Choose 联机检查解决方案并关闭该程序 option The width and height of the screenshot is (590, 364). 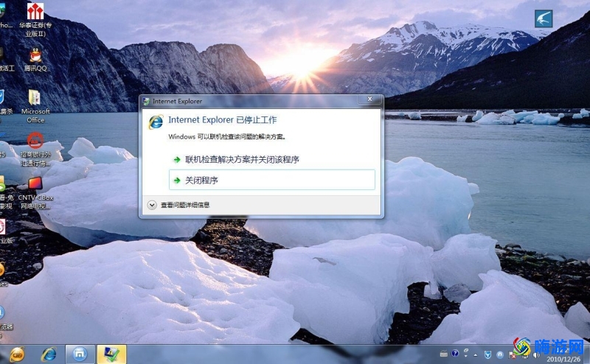pos(271,159)
